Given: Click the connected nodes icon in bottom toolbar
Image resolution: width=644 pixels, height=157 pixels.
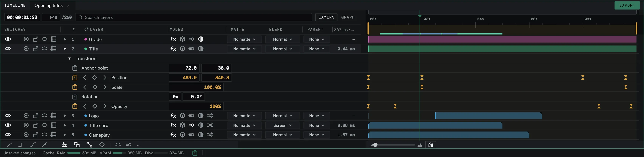Looking at the screenshot, I should coord(89,145).
